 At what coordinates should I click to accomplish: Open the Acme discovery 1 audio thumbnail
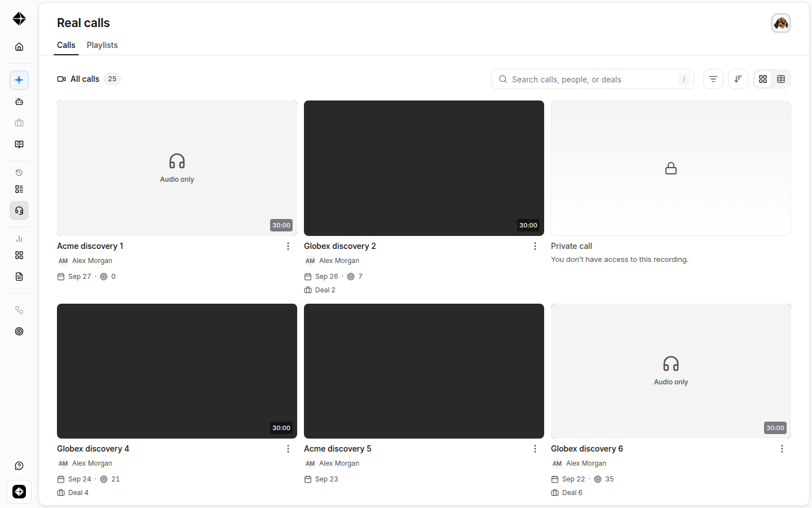(177, 168)
